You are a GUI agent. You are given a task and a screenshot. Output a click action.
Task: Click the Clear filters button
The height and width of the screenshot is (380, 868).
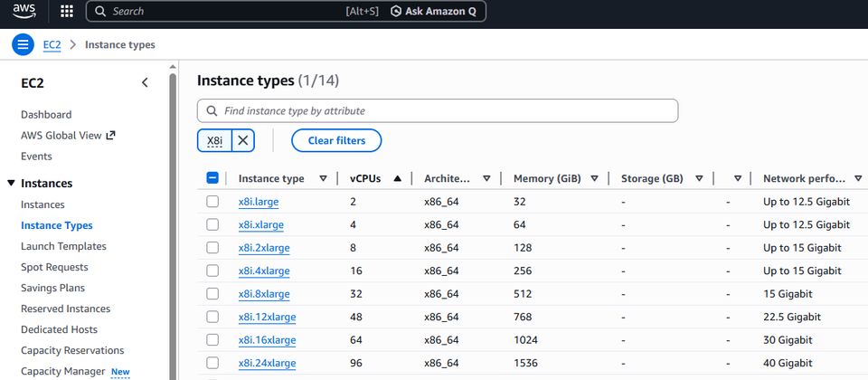[336, 141]
